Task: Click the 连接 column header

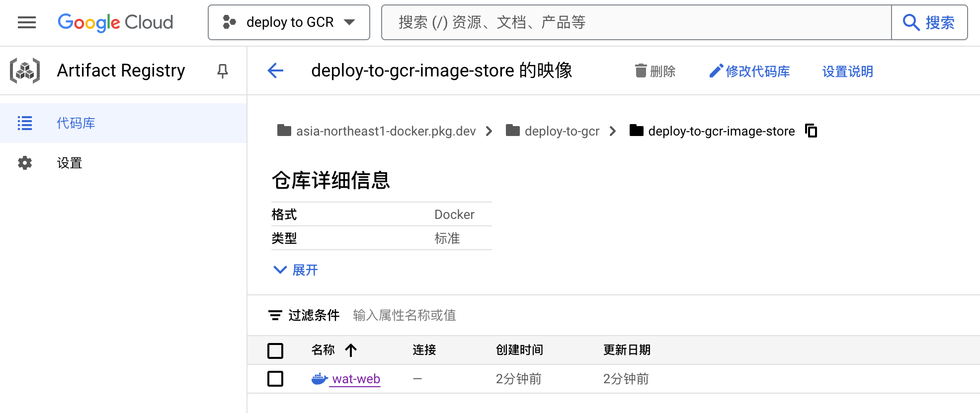Action: click(424, 350)
